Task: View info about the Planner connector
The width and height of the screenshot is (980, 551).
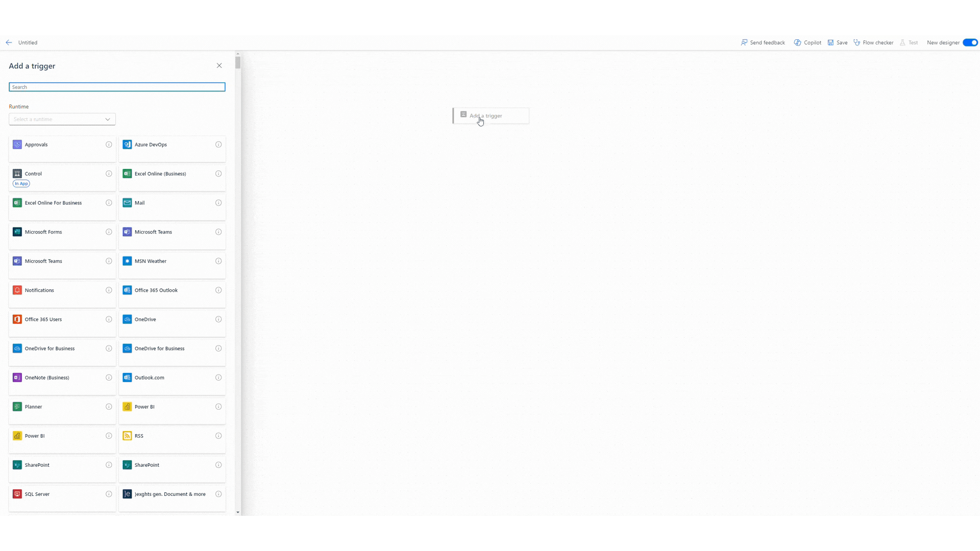Action: 109,407
